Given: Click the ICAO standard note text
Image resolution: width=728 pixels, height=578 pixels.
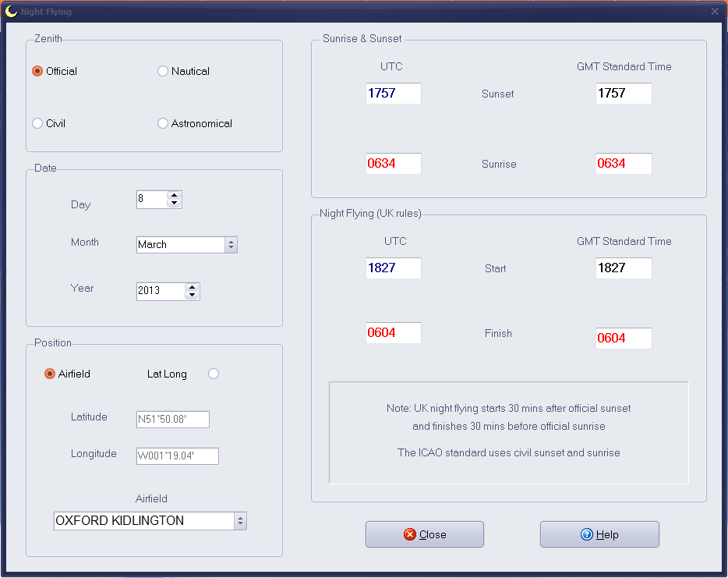Looking at the screenshot, I should click(x=509, y=452).
